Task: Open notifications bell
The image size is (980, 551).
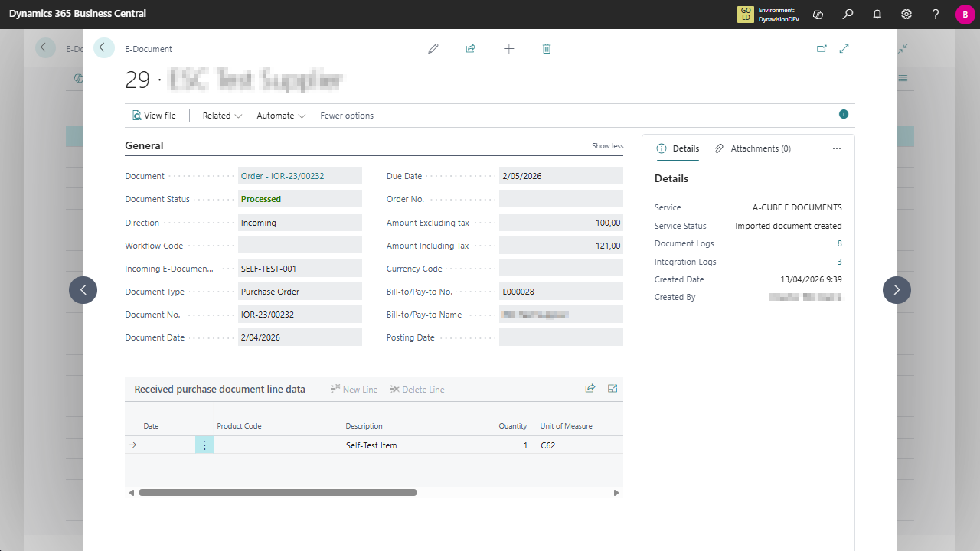Action: pyautogui.click(x=877, y=14)
